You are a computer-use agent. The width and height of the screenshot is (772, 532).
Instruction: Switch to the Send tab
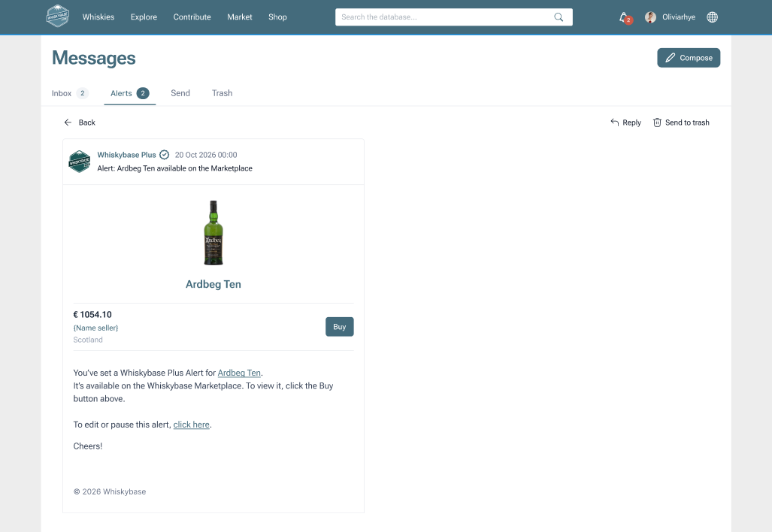tap(180, 93)
